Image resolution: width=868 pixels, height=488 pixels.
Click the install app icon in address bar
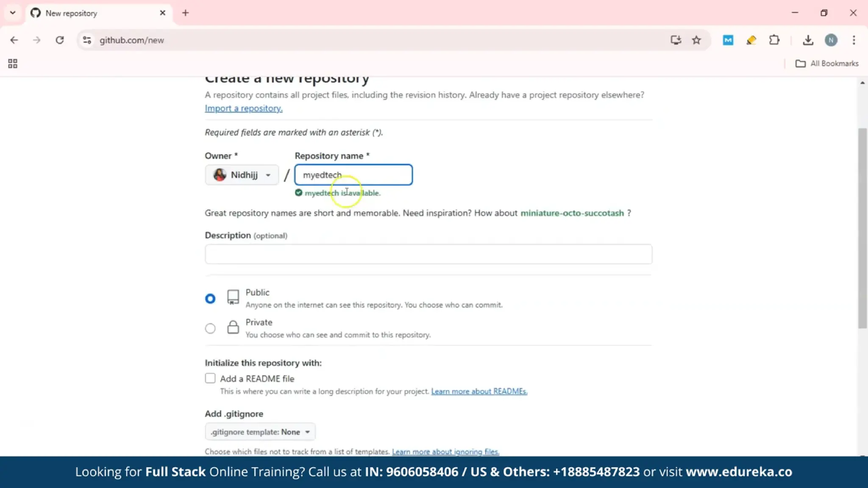[676, 40]
